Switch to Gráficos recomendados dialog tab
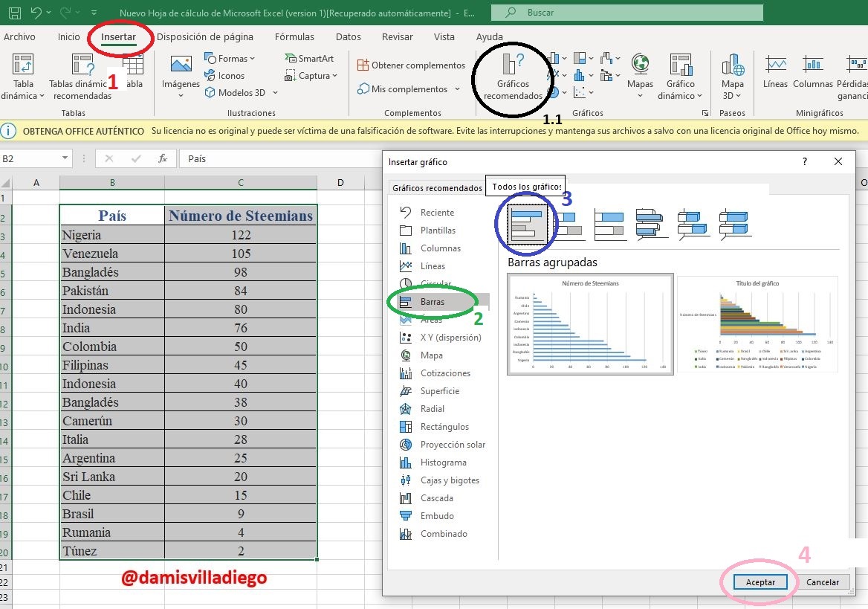The image size is (868, 609). click(437, 188)
